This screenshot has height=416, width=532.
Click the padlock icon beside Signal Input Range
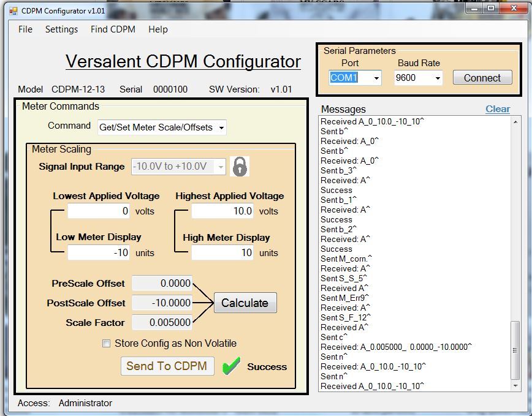[240, 167]
